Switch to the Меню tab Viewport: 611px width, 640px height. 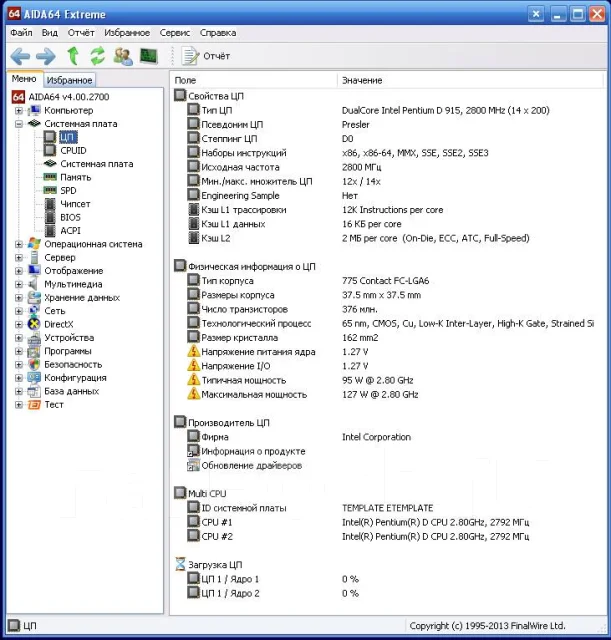click(x=24, y=79)
